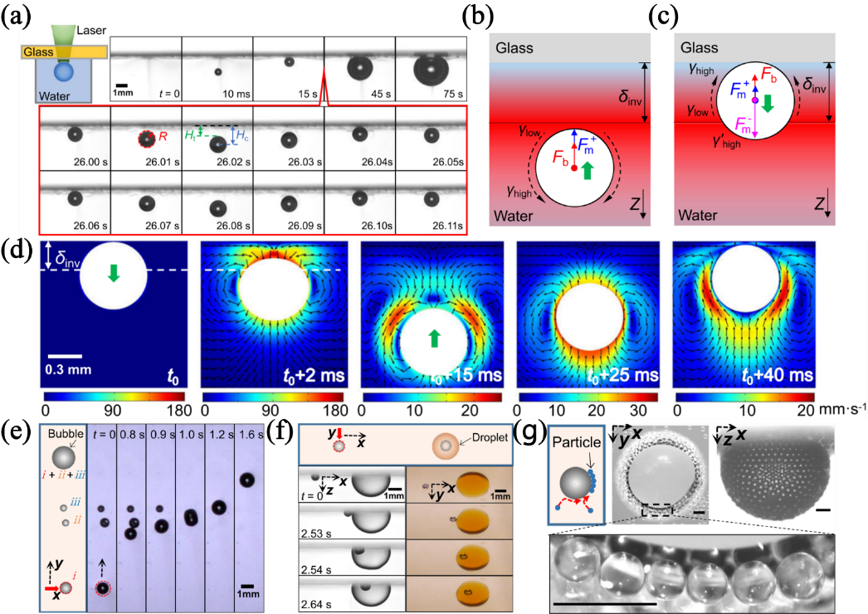The width and height of the screenshot is (868, 614).
Task: Open the '26.08 s' frame
Action: pyautogui.click(x=217, y=202)
